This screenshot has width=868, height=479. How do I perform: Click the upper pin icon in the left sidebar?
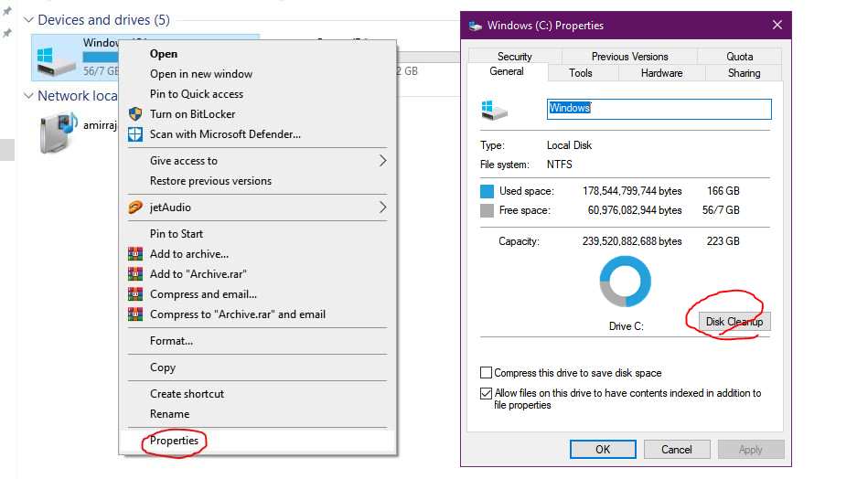(x=7, y=11)
